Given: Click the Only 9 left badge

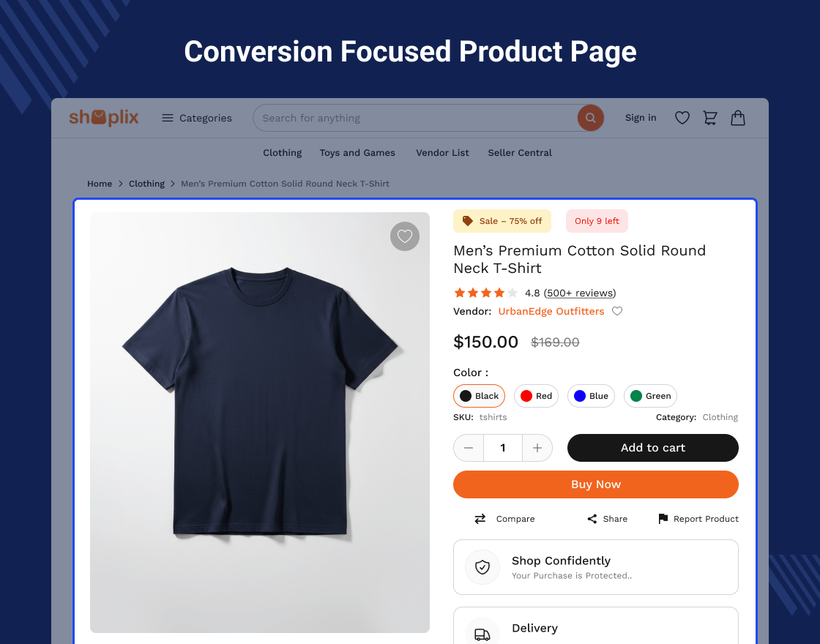Looking at the screenshot, I should [x=597, y=221].
